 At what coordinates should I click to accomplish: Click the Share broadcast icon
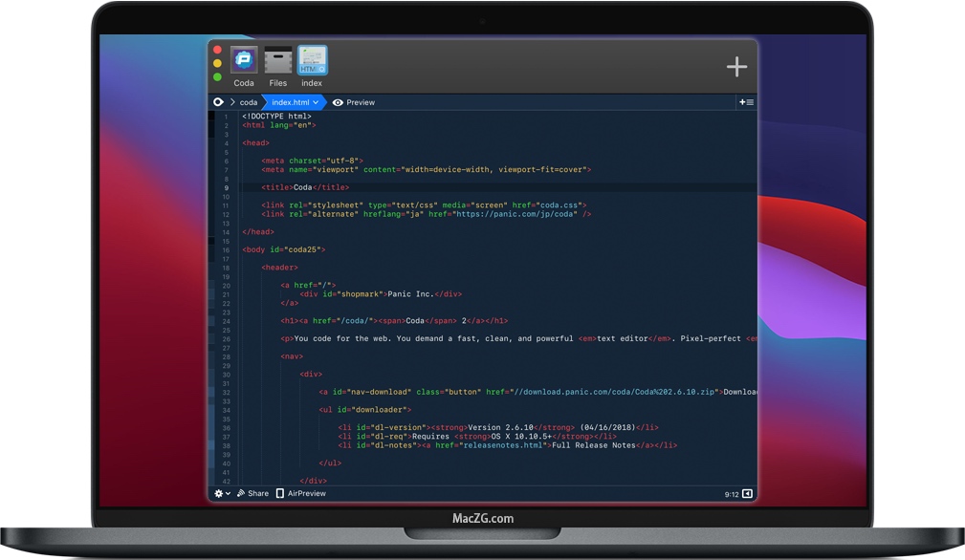tap(241, 493)
